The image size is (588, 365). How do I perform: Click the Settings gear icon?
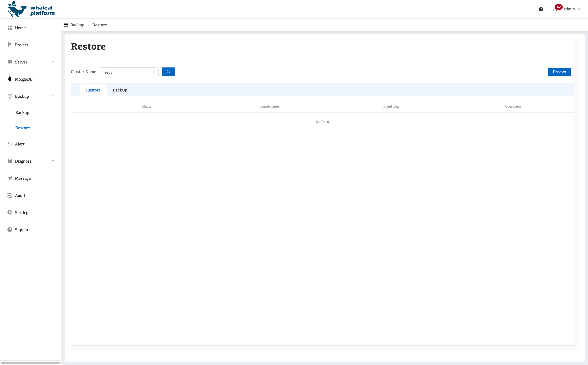click(10, 212)
